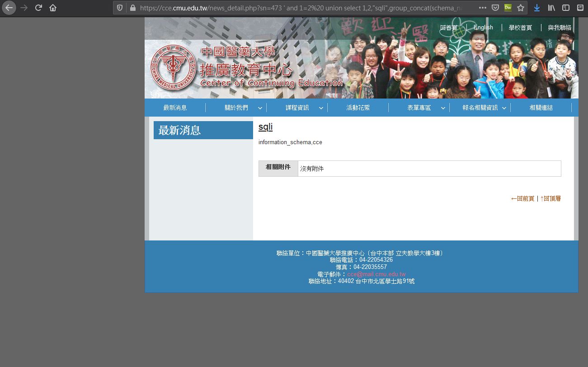This screenshot has width=588, height=367.
Task: Click the 聯絡單位 footer line
Action: coord(361,253)
